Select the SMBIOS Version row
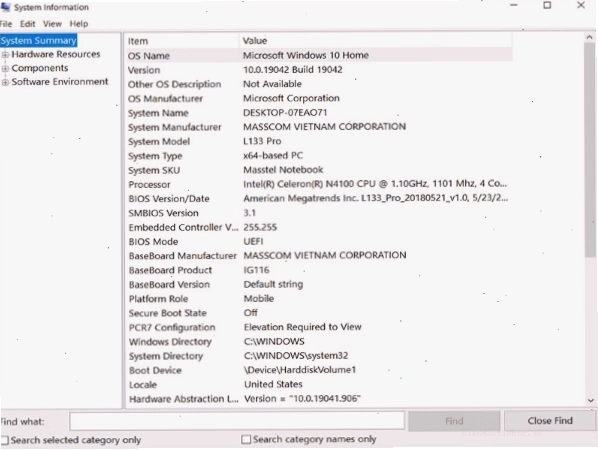The image size is (598, 450). click(x=319, y=213)
